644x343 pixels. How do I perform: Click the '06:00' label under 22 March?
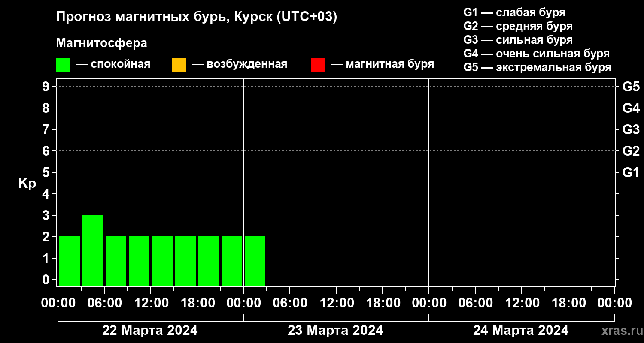click(x=104, y=303)
